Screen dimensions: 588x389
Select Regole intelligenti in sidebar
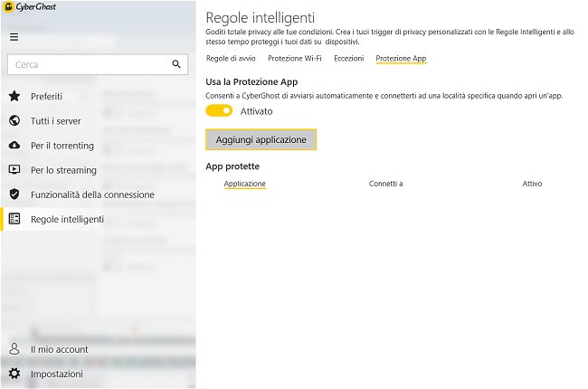(x=99, y=219)
